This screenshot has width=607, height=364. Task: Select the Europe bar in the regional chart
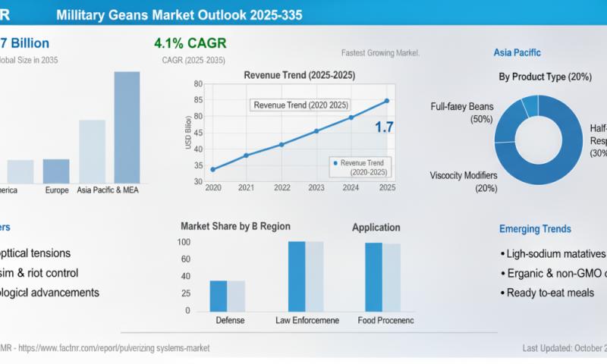coord(56,171)
